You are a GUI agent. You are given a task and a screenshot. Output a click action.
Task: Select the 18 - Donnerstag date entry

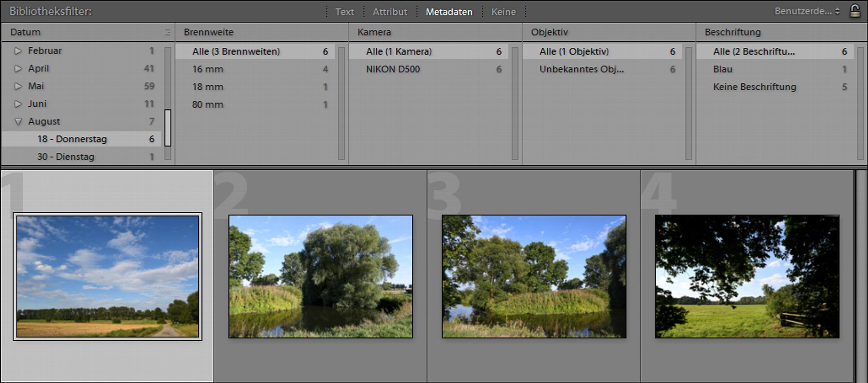(82, 139)
